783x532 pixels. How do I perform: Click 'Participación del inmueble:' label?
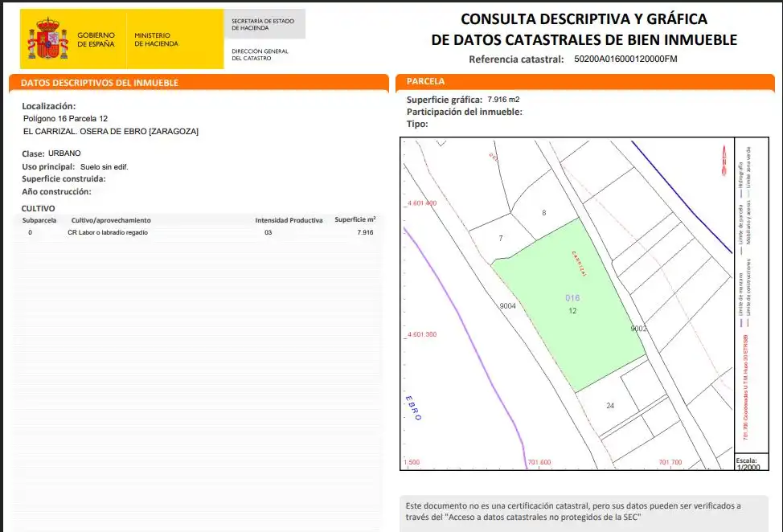coord(465,112)
